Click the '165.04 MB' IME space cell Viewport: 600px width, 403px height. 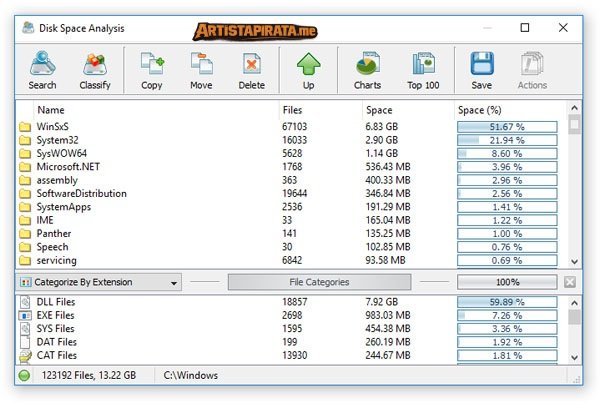(x=388, y=220)
